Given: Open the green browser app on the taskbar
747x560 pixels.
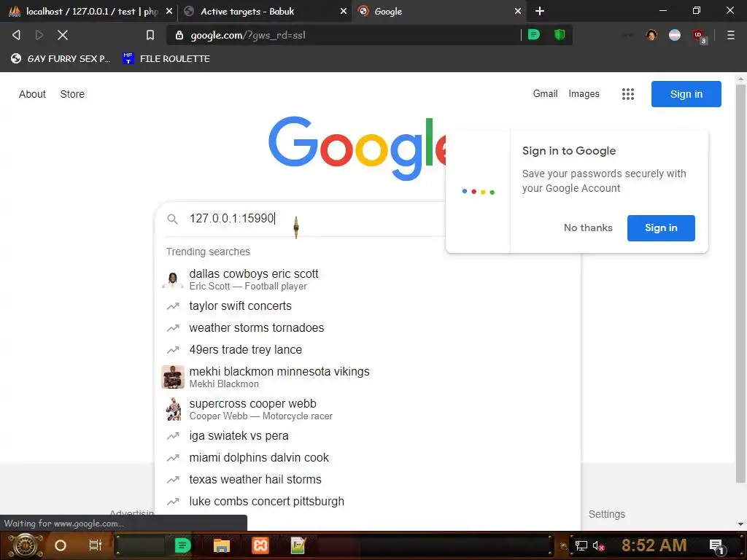Looking at the screenshot, I should pos(182,545).
